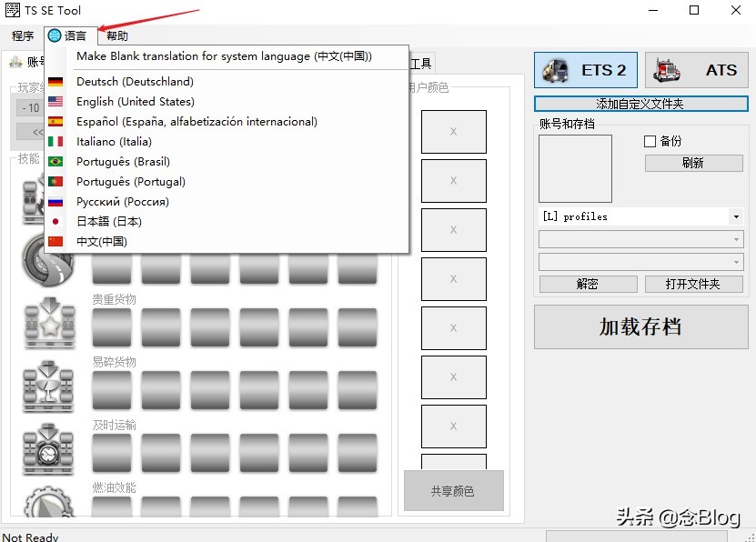This screenshot has width=756, height=542.
Task: Open the 程序 menu
Action: [22, 35]
